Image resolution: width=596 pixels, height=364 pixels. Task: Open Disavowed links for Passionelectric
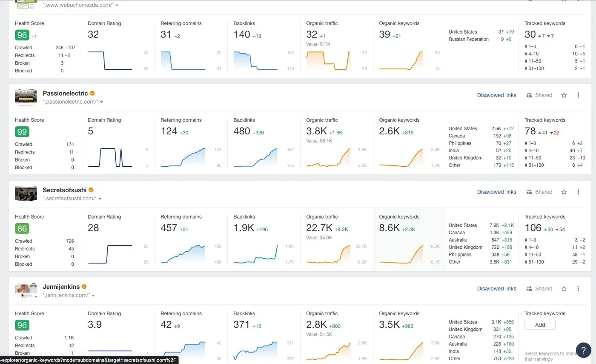[x=496, y=95]
